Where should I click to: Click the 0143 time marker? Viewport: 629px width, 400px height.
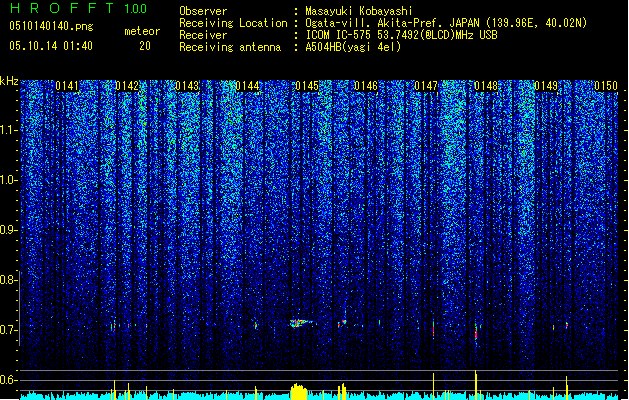tap(187, 86)
